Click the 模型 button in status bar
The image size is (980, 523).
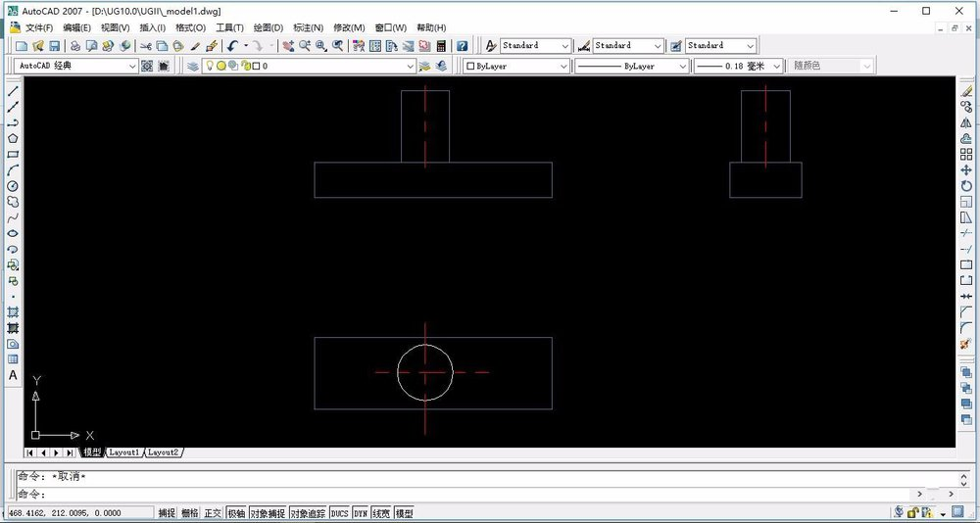point(405,513)
